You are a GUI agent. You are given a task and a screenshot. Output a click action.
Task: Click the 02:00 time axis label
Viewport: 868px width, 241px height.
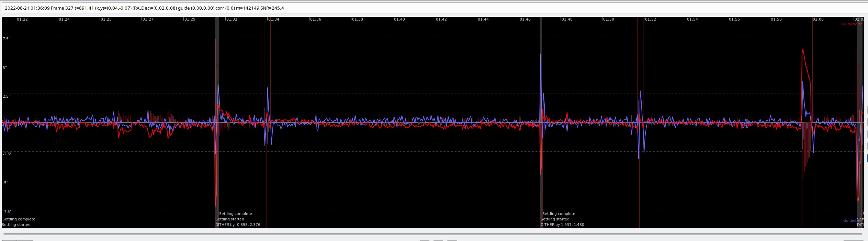coord(818,19)
